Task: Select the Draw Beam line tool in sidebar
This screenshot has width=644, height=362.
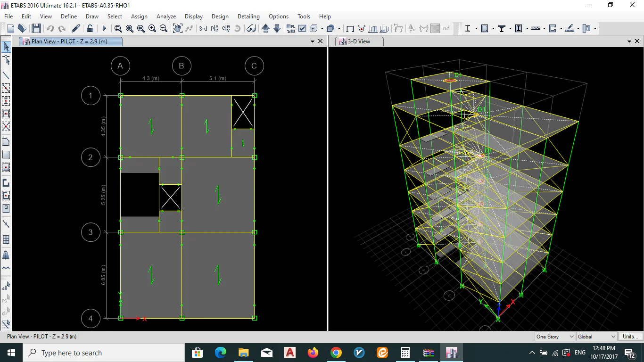Action: point(6,75)
